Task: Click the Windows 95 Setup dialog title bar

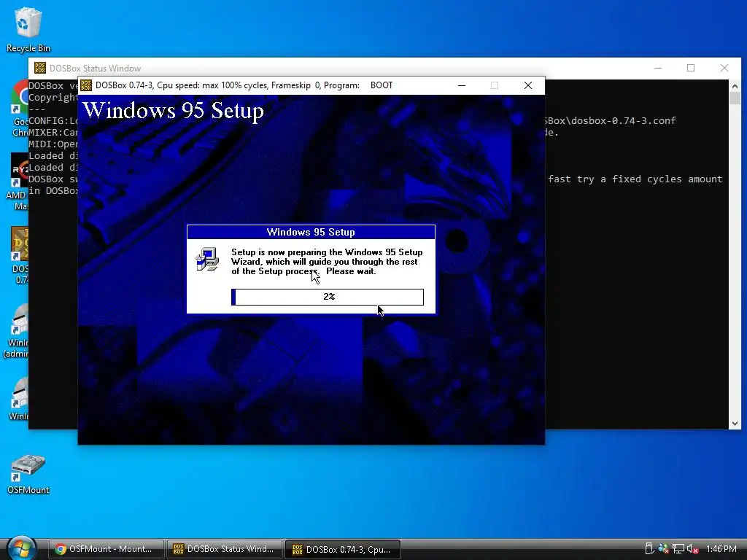Action: [311, 232]
